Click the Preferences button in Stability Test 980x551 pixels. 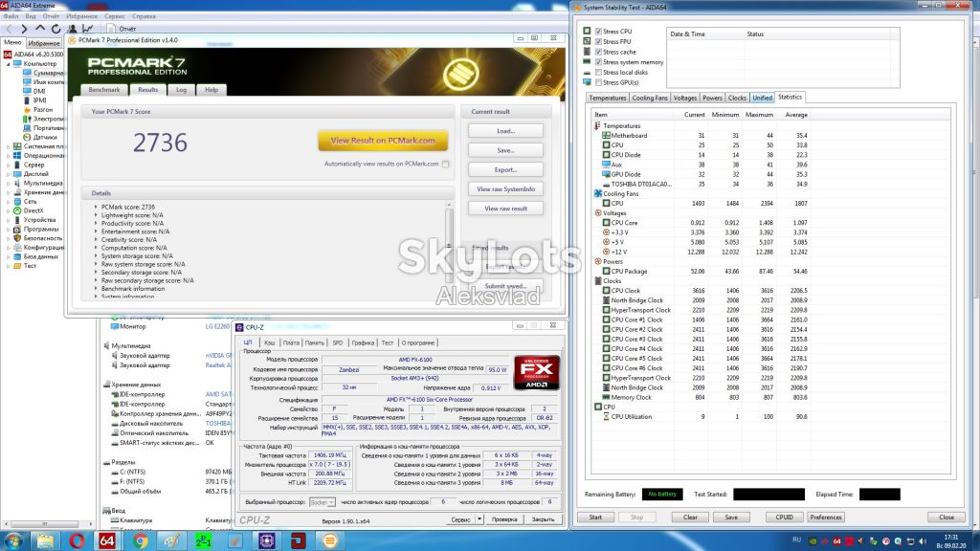(x=826, y=518)
